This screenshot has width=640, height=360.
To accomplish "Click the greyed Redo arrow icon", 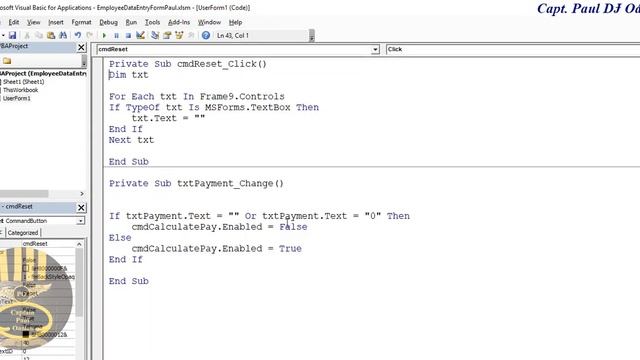I will tap(89, 36).
